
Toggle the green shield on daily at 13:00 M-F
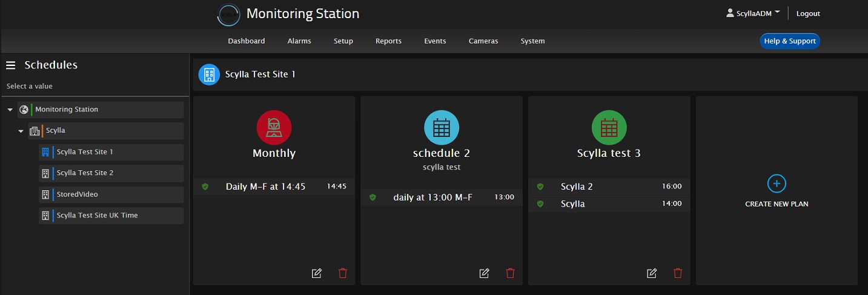pos(373,197)
